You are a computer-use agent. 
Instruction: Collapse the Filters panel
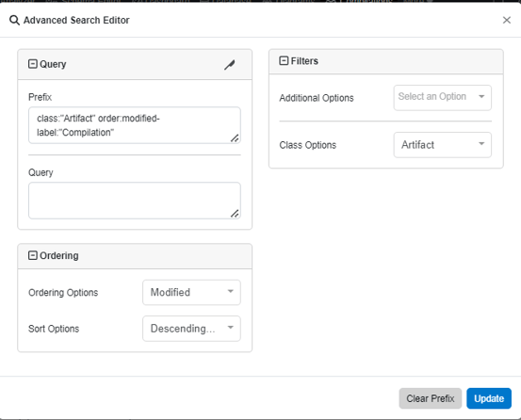point(284,61)
